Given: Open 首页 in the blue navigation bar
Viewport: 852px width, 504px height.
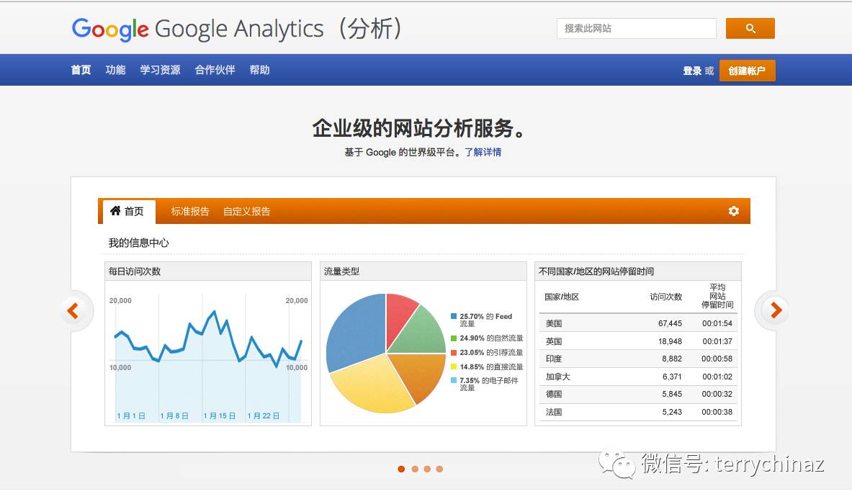Looking at the screenshot, I should click(x=81, y=70).
